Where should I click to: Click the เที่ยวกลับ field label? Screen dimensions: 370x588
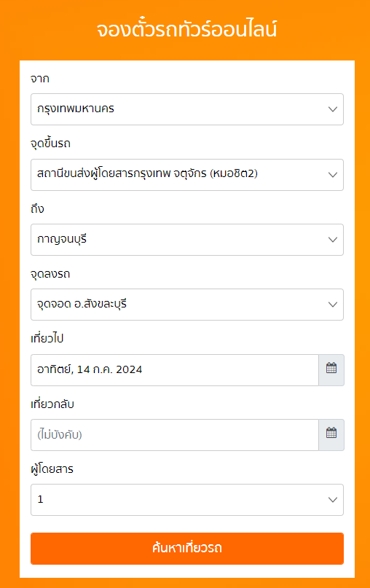point(52,404)
